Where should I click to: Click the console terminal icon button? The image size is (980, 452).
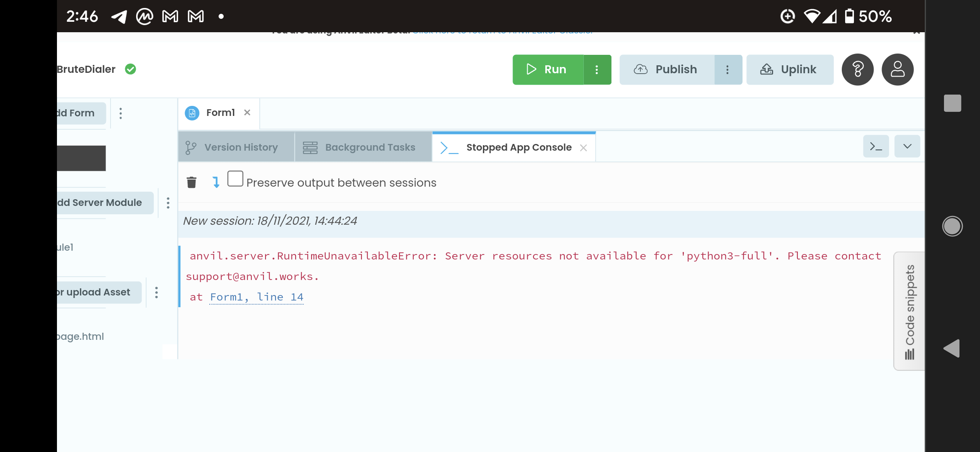pyautogui.click(x=876, y=146)
